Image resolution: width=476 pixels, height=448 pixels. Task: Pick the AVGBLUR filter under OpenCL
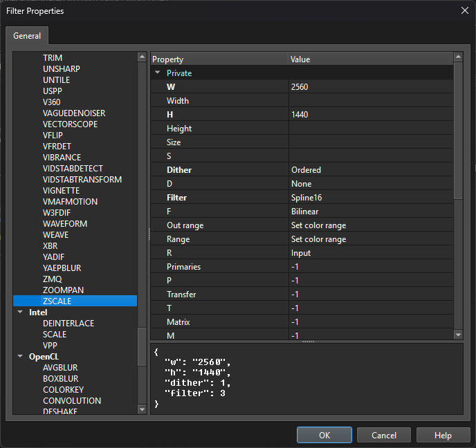click(x=62, y=368)
